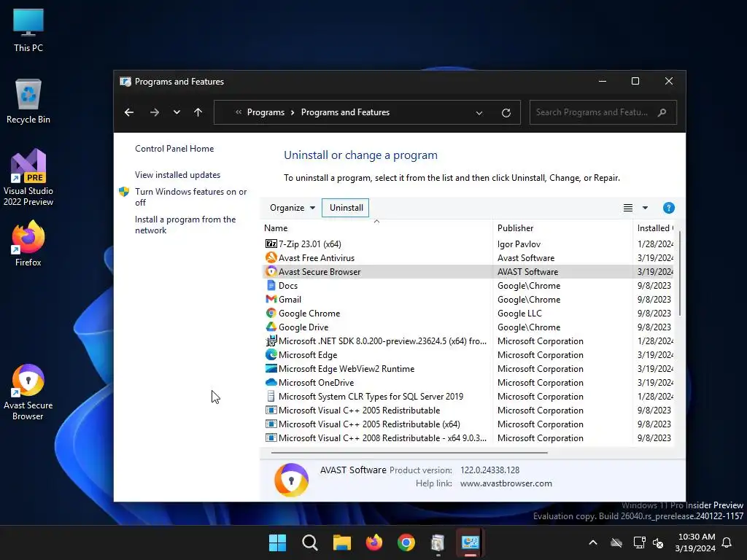Open taskbar Search
Viewport: 747px width, 560px height.
[309, 542]
